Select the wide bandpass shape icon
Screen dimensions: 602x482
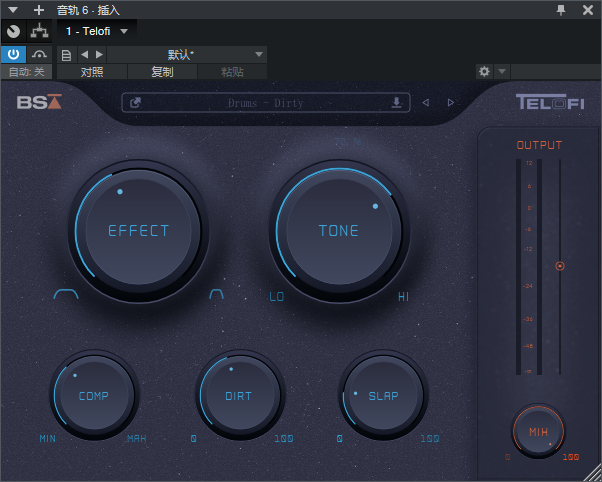click(x=66, y=294)
